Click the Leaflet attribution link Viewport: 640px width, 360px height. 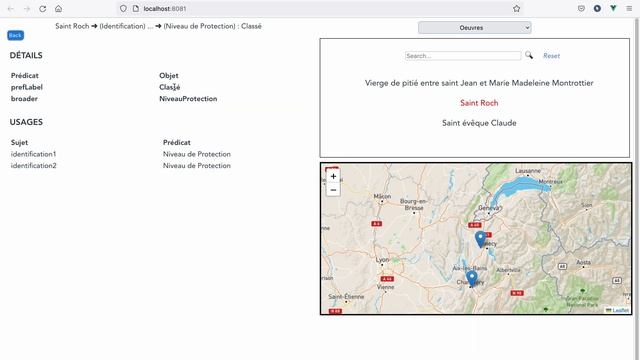(x=620, y=311)
